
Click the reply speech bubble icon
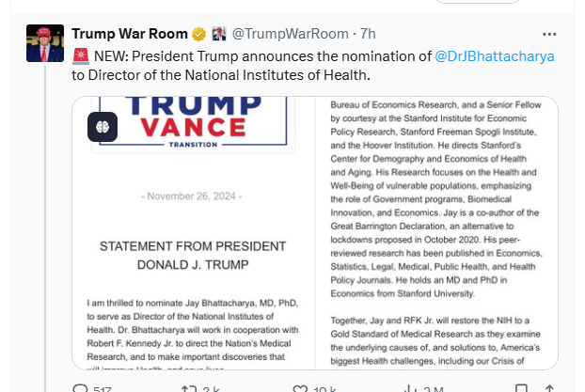[x=81, y=388]
